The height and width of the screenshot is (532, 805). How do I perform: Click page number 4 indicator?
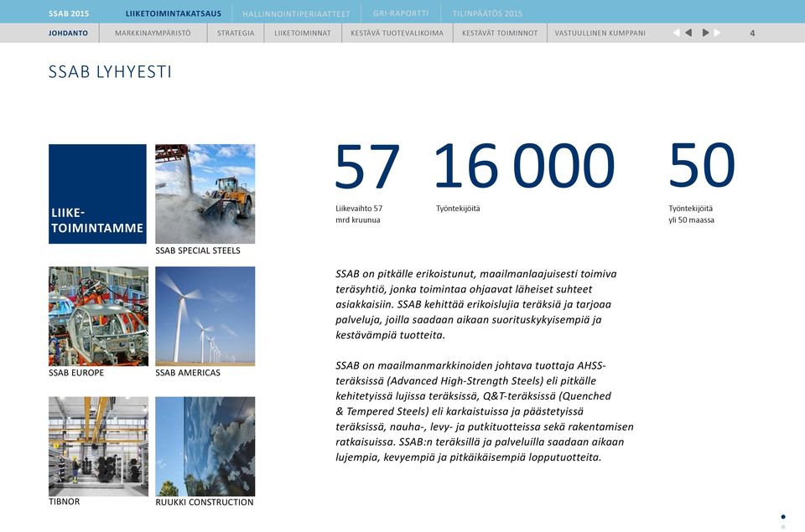[x=752, y=34]
